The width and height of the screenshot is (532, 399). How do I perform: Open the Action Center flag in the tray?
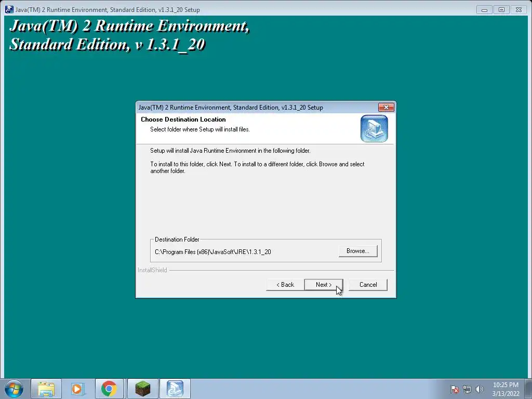point(455,389)
